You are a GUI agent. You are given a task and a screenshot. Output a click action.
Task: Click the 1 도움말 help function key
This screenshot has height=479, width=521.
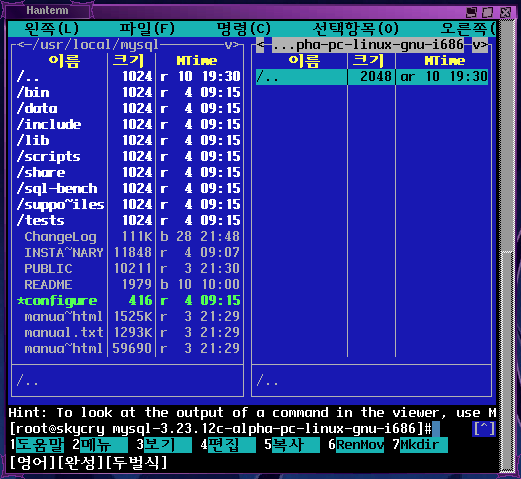tap(37, 445)
